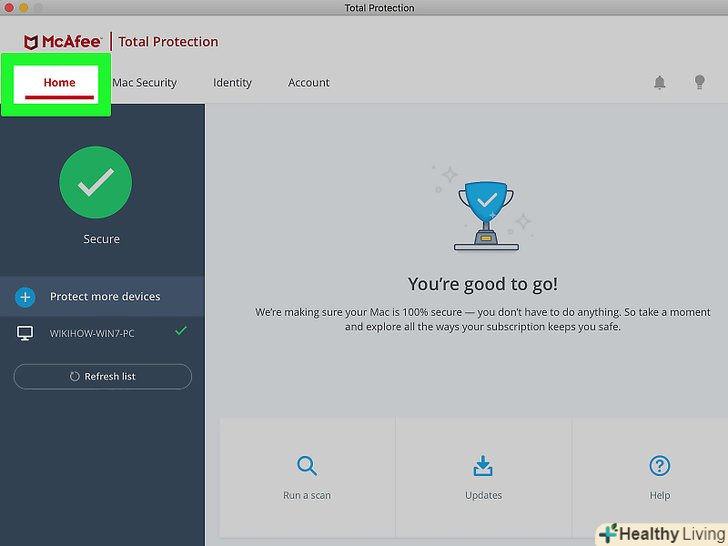Select Protect more devices
This screenshot has width=728, height=546.
point(102,297)
